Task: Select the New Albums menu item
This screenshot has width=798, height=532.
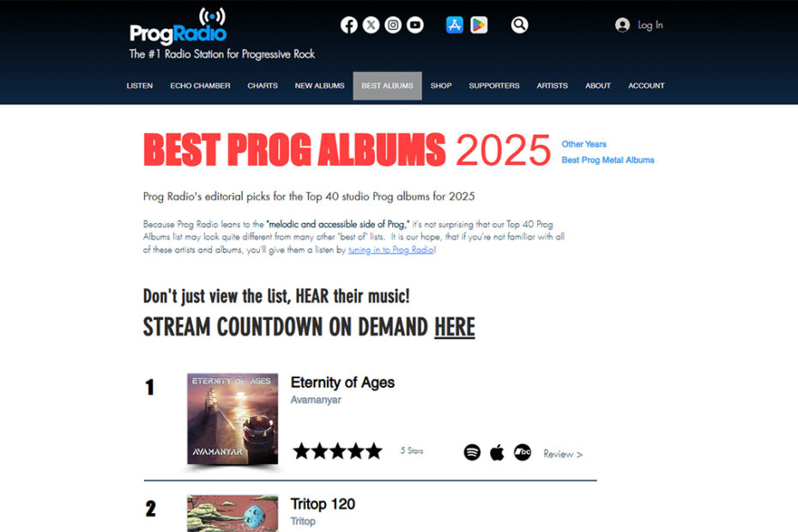Action: [319, 86]
